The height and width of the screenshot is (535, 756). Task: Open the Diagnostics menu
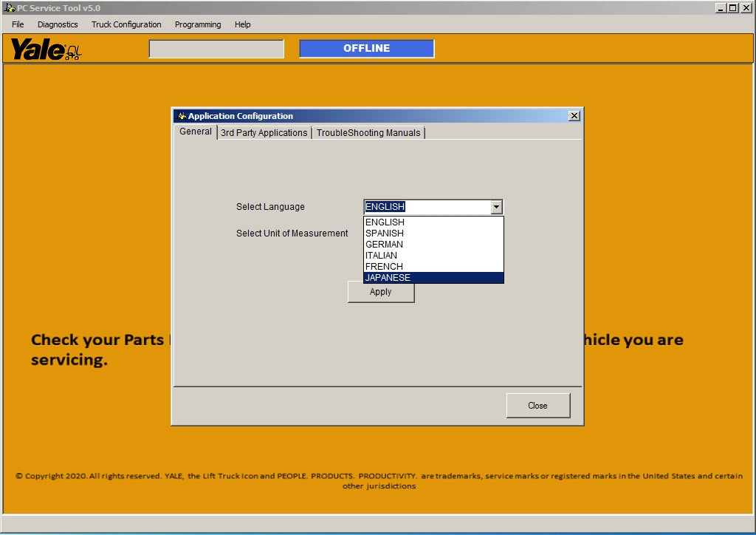tap(58, 24)
